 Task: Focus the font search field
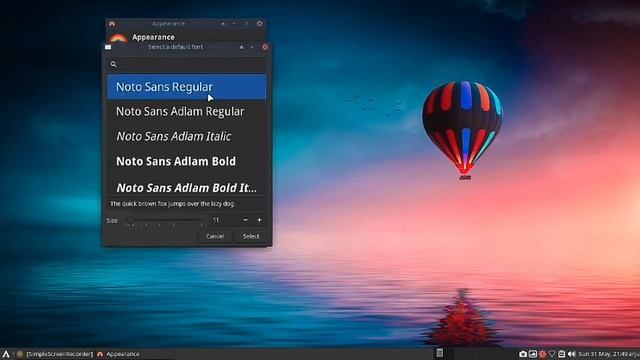click(187, 64)
